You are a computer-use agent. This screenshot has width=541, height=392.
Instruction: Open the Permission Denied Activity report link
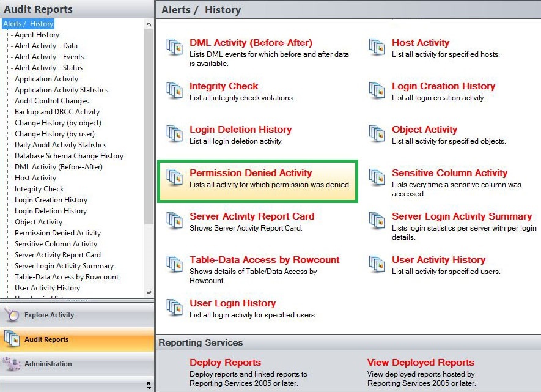coord(251,173)
